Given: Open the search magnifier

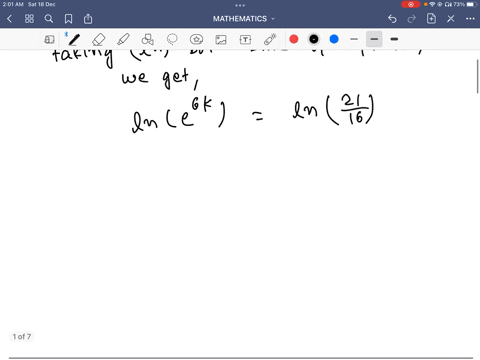Looking at the screenshot, I should [49, 19].
